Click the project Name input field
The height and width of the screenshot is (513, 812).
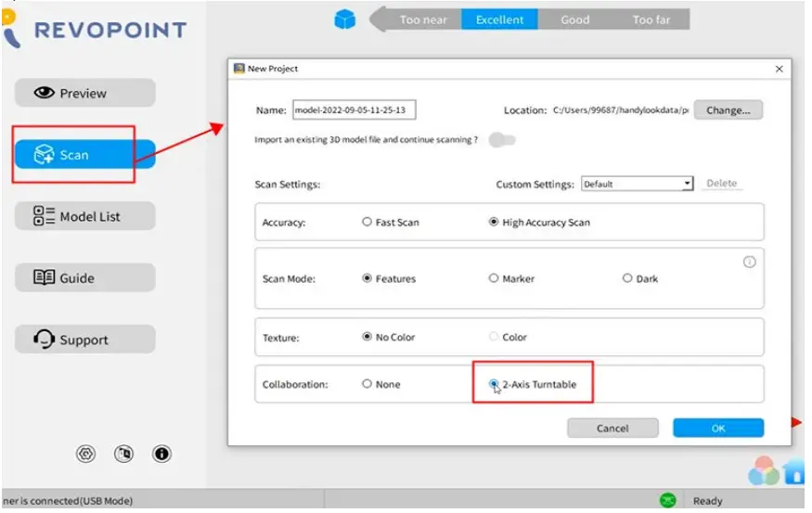tap(354, 109)
